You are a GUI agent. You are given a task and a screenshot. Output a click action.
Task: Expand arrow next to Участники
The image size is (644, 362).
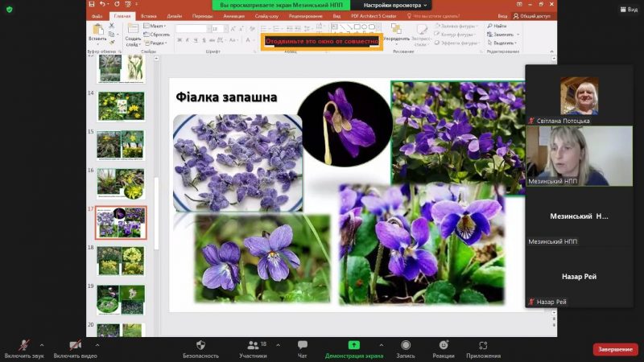(278, 344)
